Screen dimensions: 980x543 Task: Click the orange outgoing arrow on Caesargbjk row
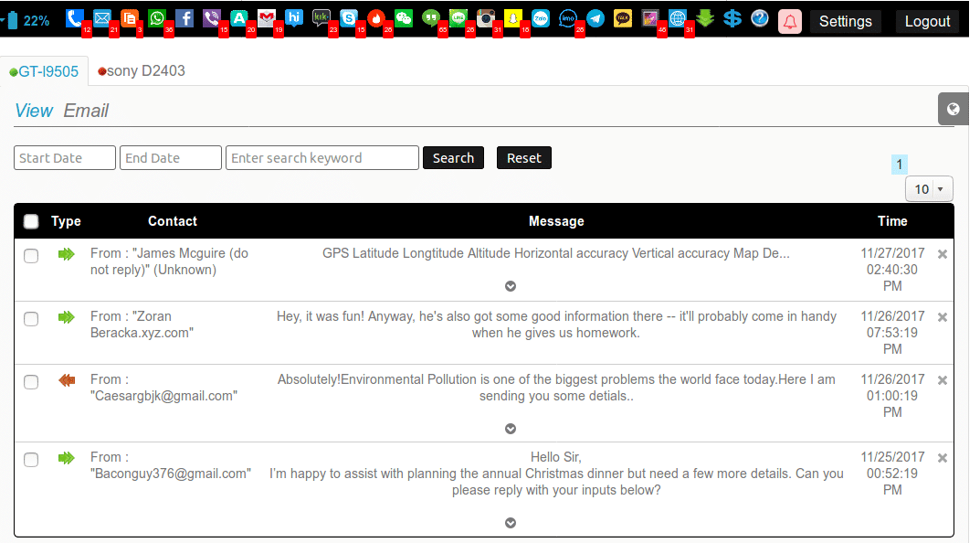click(67, 379)
